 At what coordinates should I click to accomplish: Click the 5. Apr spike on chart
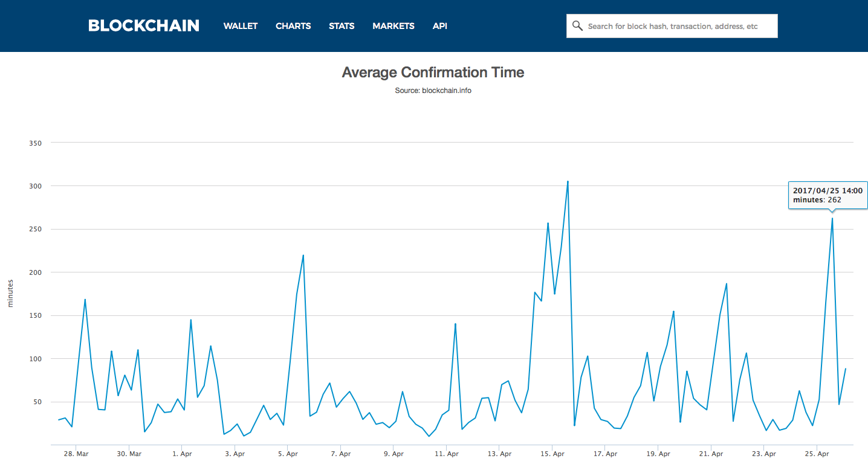tap(303, 256)
